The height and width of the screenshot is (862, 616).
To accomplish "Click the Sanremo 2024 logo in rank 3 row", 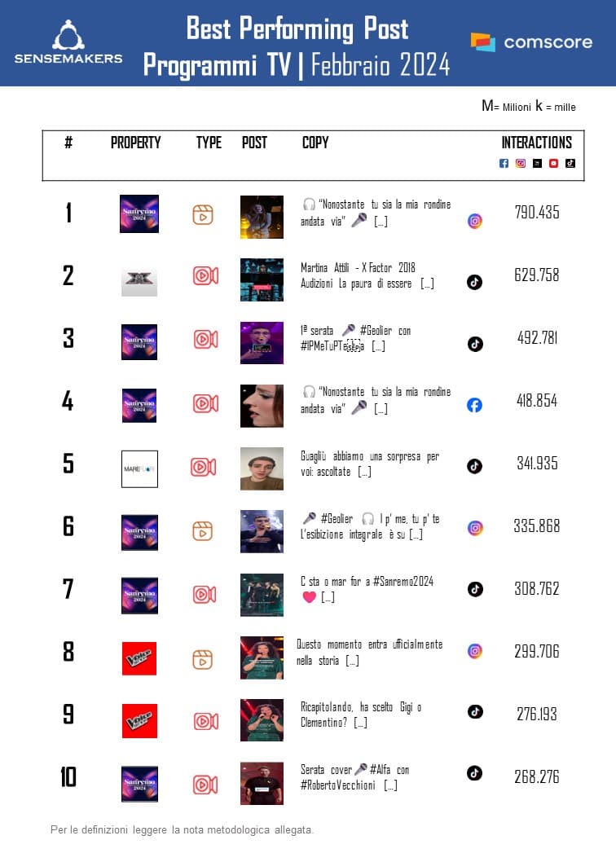I will 139,342.
